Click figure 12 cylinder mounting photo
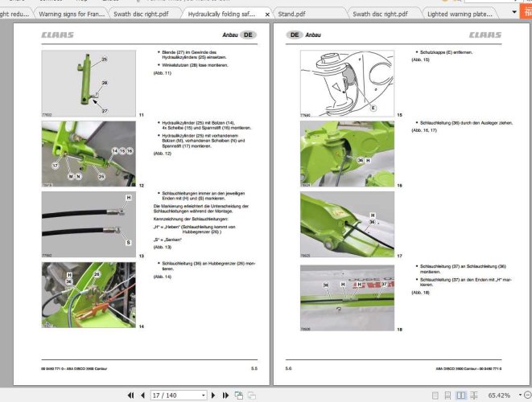This screenshot has width=532, height=402. pos(89,154)
